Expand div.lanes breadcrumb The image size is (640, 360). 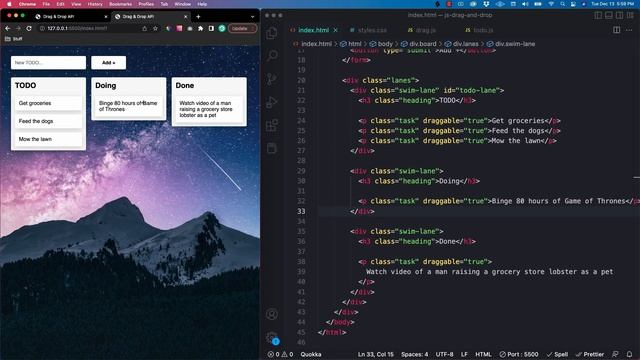tap(462, 44)
